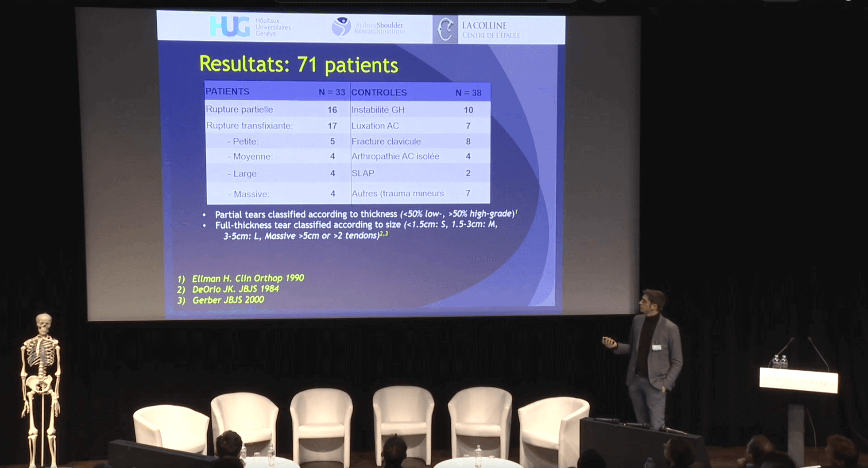
Task: Select the "Rupture transfixiante:" row label
Action: click(249, 126)
